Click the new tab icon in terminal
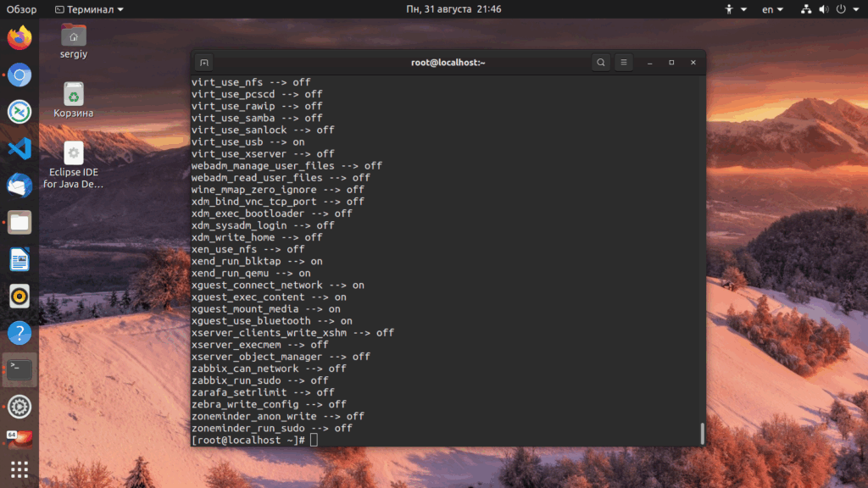 [x=203, y=63]
